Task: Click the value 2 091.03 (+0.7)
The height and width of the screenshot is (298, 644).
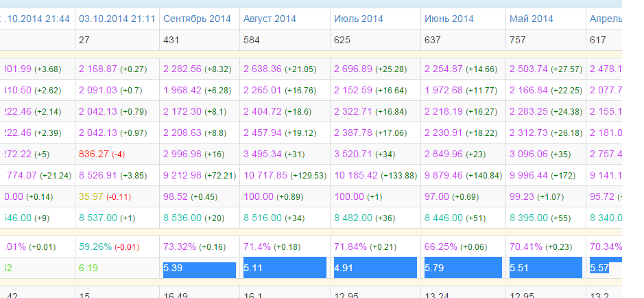Action: click(110, 91)
